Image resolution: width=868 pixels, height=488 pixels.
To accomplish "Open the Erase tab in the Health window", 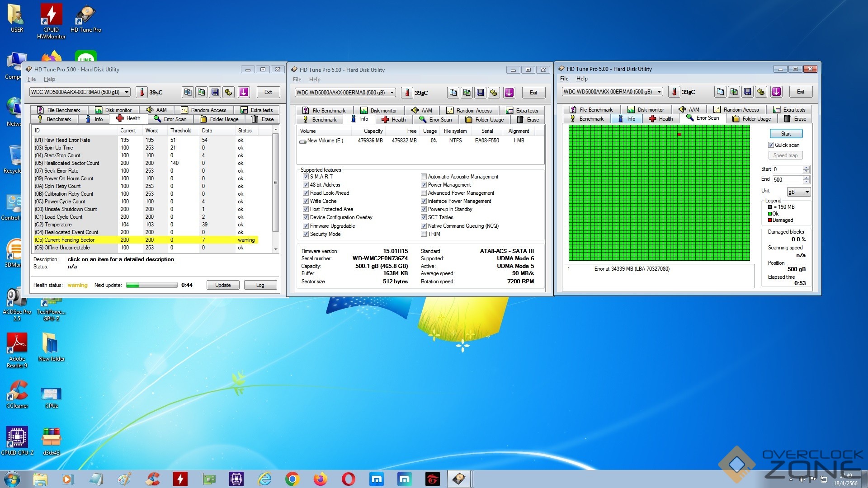I will point(263,119).
